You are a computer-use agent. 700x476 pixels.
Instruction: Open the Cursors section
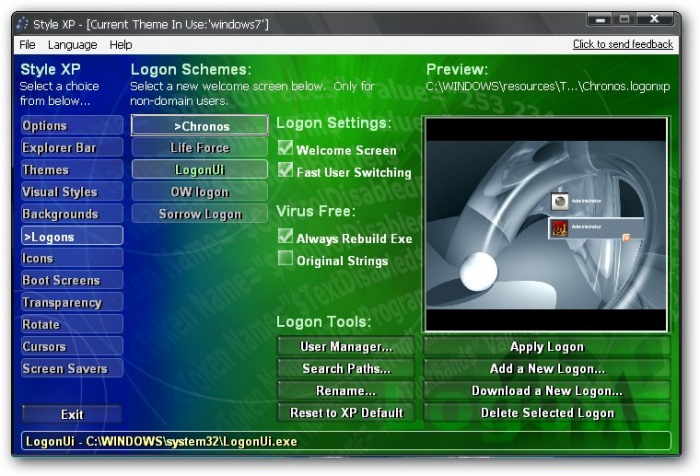(x=72, y=347)
